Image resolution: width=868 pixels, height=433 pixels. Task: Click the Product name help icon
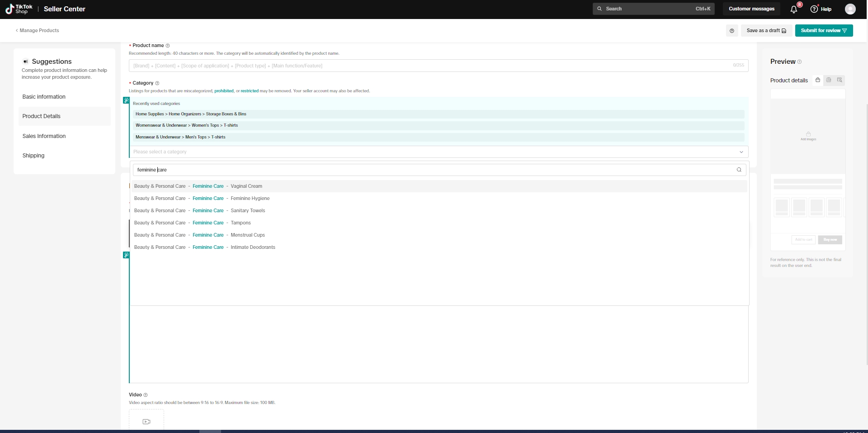168,46
